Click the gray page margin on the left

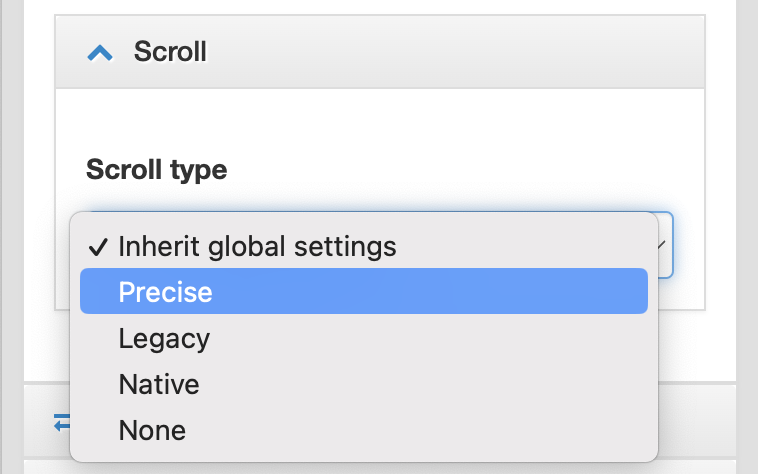tap(10, 200)
